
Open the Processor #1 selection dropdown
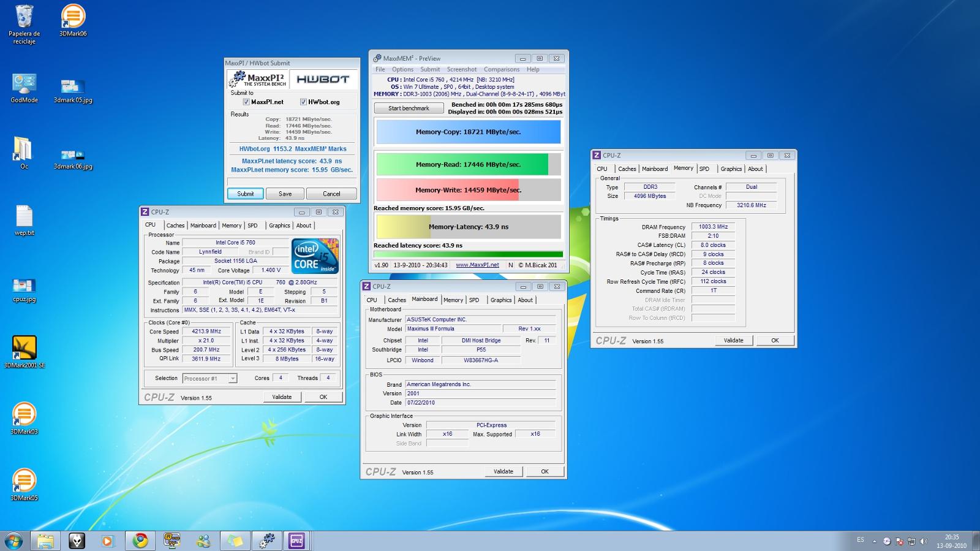click(x=209, y=378)
